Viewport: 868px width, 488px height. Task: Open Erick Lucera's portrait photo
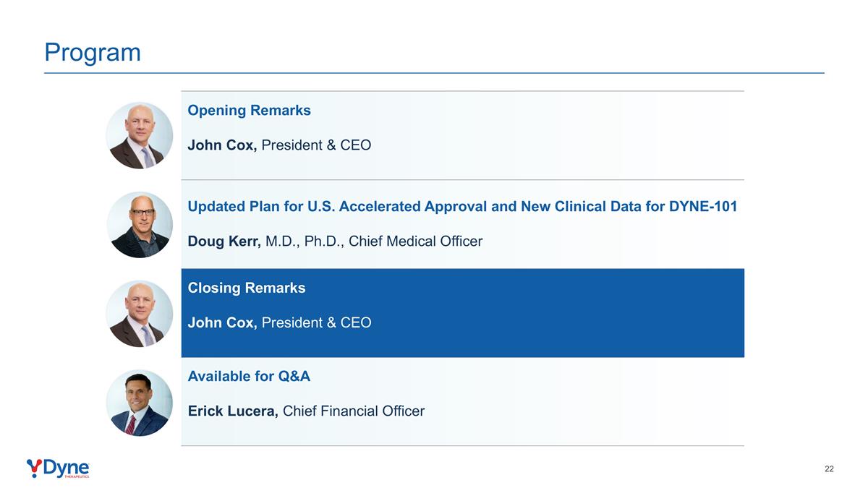[139, 403]
